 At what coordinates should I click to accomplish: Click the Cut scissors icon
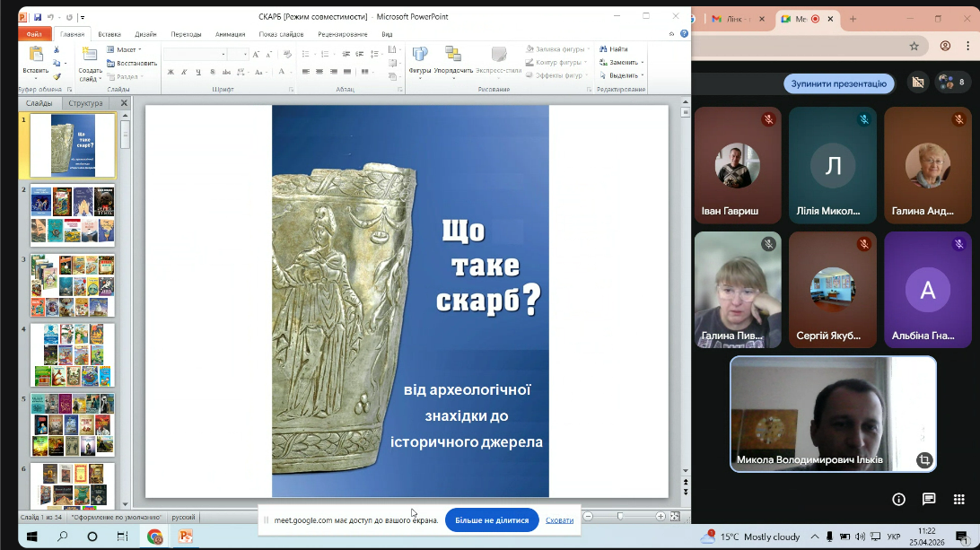[x=57, y=49]
